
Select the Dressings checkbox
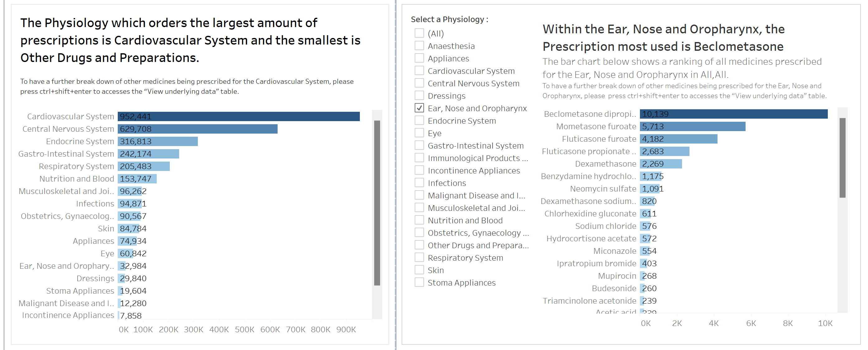pos(419,96)
